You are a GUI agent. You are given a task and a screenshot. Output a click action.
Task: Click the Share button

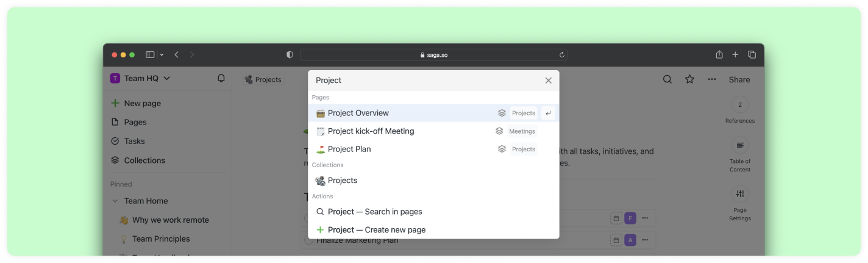coord(739,79)
